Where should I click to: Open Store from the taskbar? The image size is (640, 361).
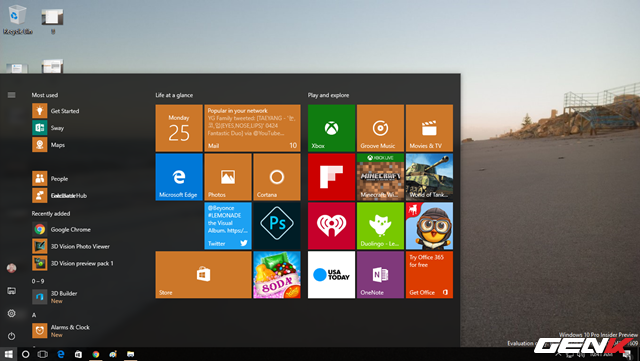point(78,354)
